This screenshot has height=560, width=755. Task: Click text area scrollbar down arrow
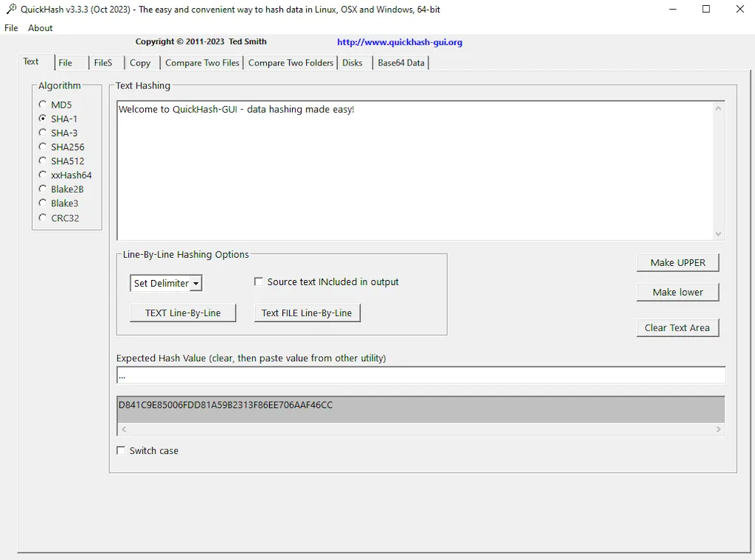click(718, 234)
